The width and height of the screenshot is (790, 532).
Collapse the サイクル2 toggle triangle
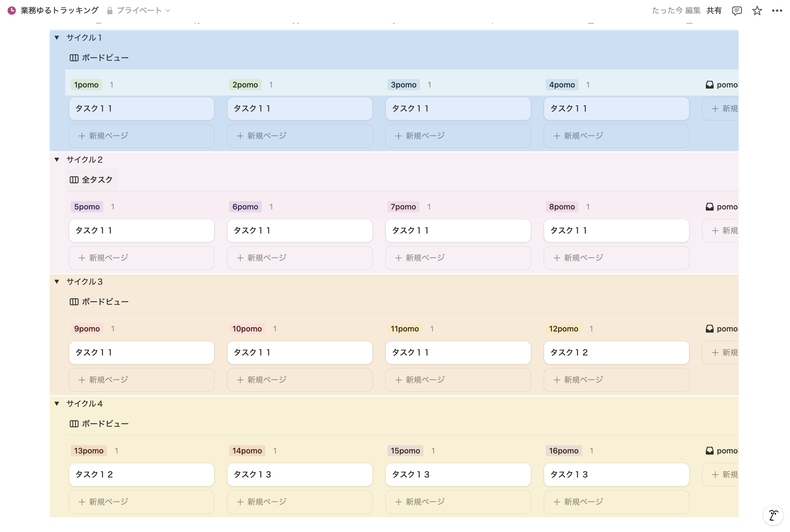pos(57,160)
